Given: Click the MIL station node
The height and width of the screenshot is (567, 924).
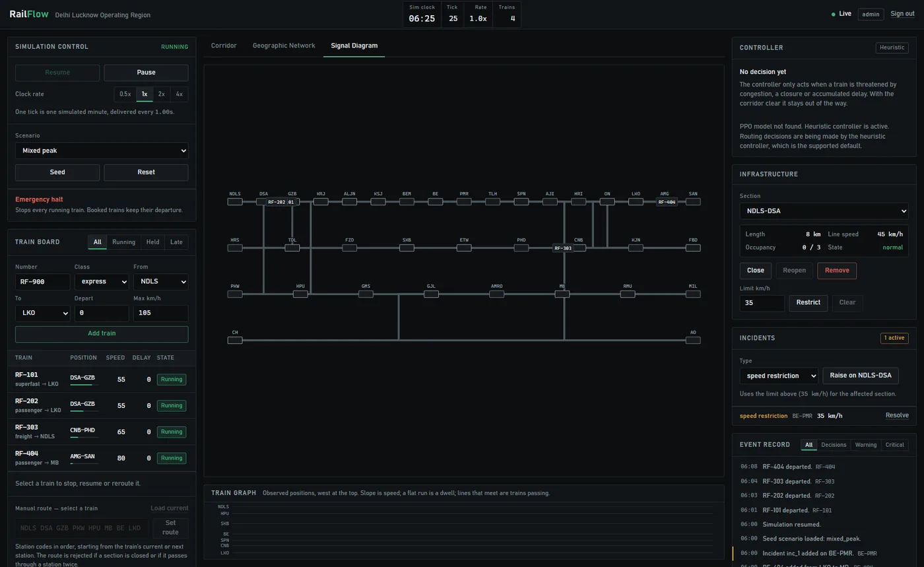Looking at the screenshot, I should tap(693, 294).
